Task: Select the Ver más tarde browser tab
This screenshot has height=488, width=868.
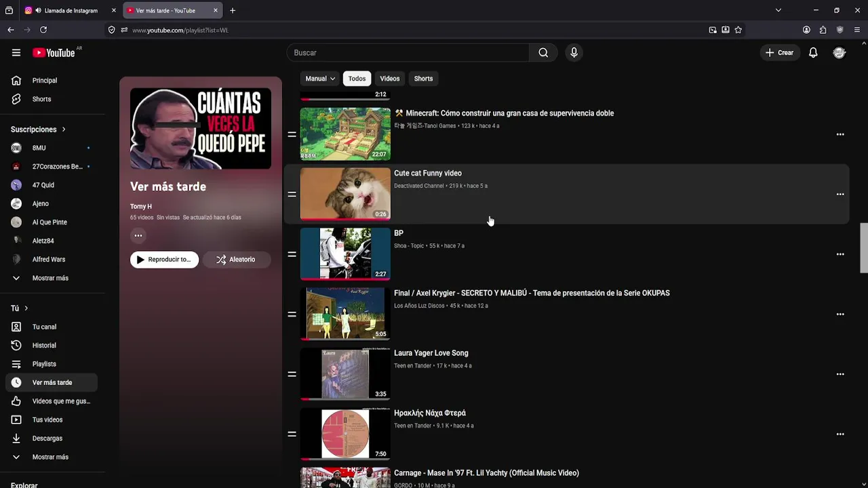Action: [x=173, y=10]
